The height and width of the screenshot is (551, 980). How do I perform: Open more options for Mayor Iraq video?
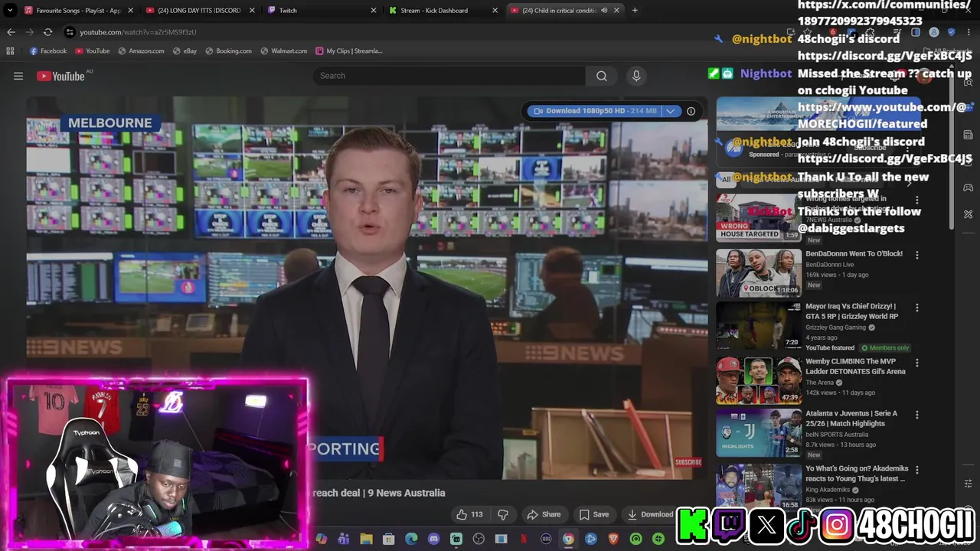[917, 308]
